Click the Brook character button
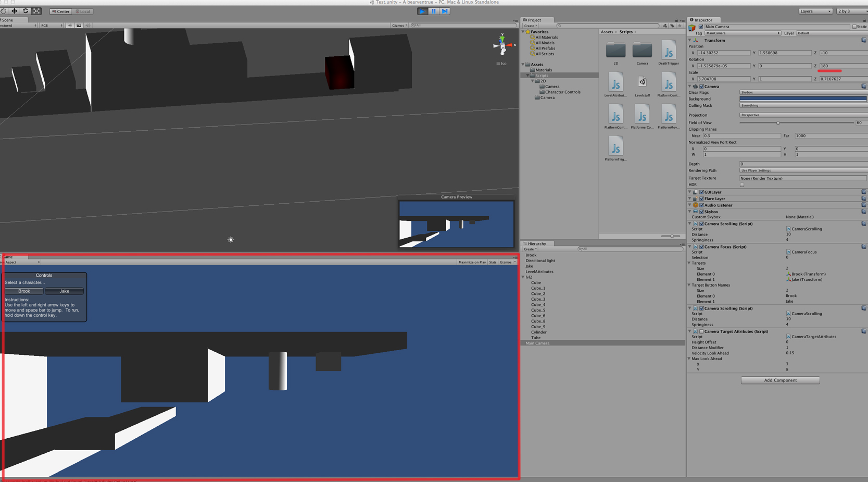Screen dimensions: 868x482 pyautogui.click(x=24, y=291)
